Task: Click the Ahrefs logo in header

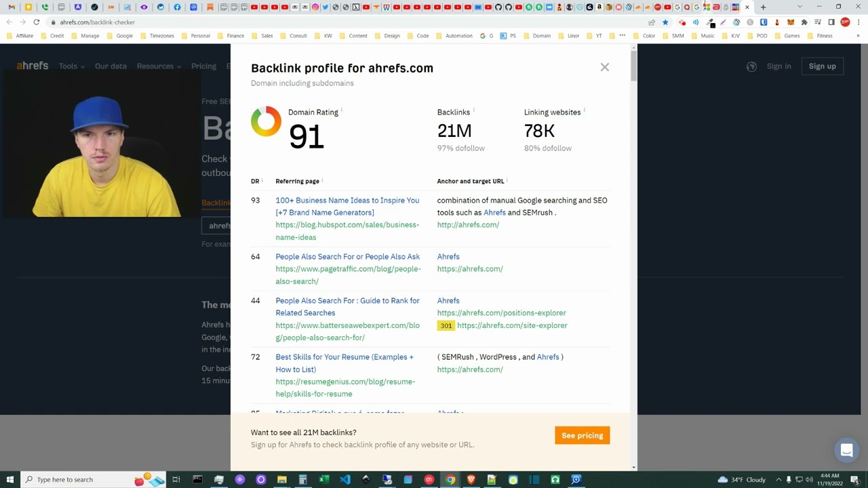Action: tap(33, 66)
